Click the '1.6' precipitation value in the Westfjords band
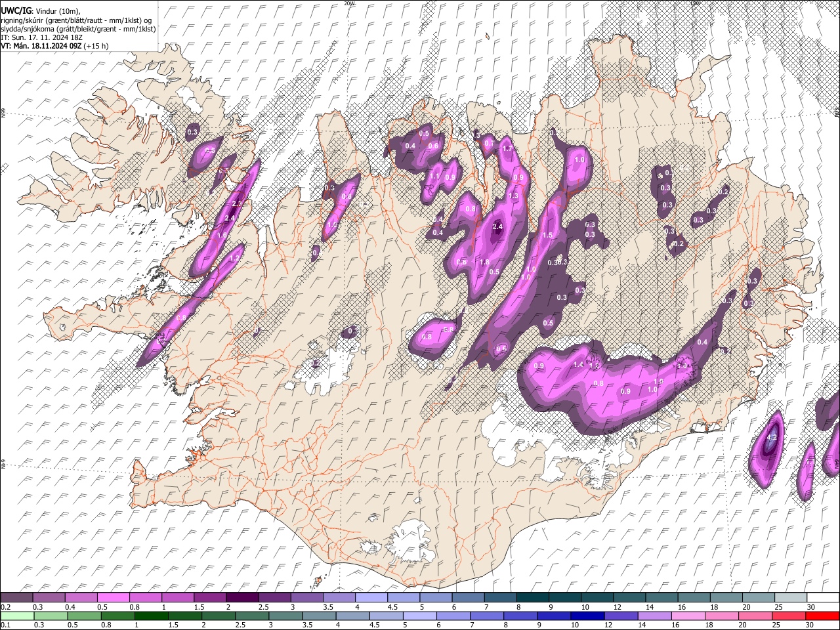 [x=222, y=236]
